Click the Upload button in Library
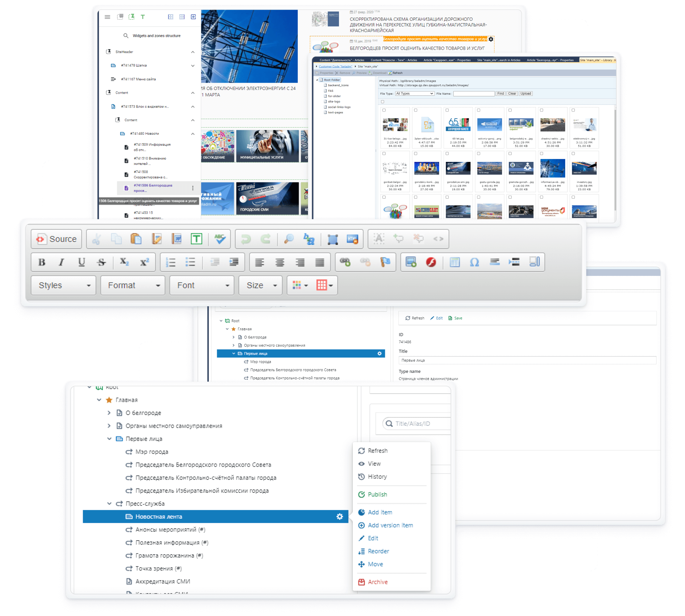Viewport: 685px width, 616px height. point(526,94)
